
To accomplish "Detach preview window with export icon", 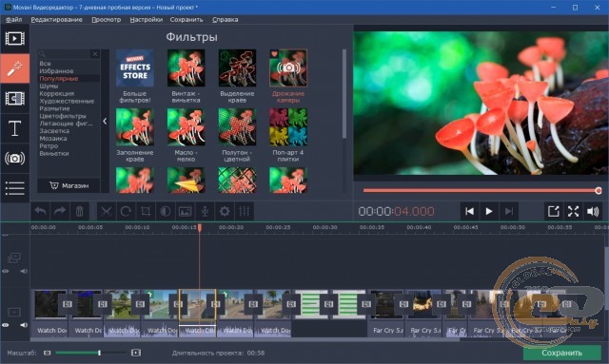I will coord(553,212).
